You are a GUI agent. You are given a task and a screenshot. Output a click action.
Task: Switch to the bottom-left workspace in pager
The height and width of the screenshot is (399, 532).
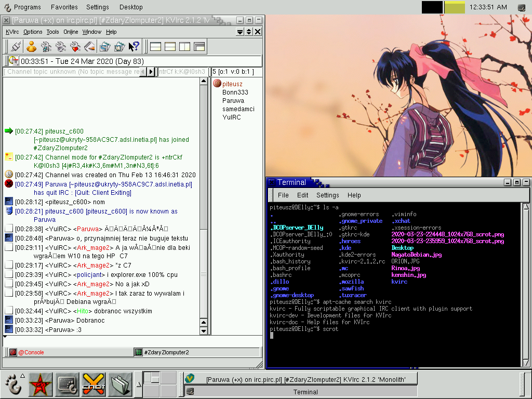[x=151, y=390]
